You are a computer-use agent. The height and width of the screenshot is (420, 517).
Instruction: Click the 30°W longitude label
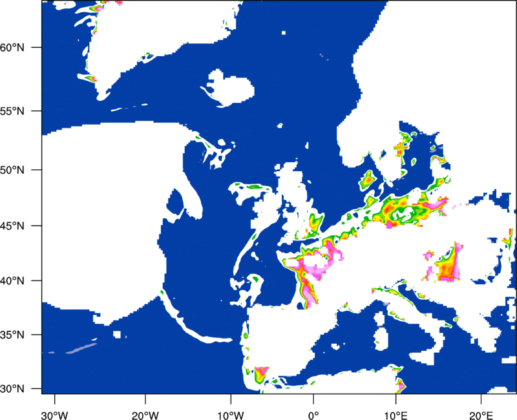pos(54,415)
